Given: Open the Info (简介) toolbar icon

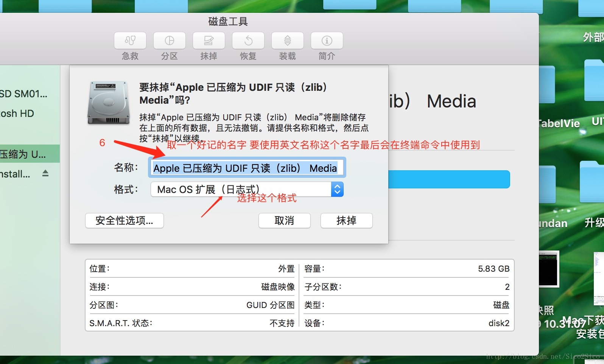Looking at the screenshot, I should pyautogui.click(x=327, y=40).
